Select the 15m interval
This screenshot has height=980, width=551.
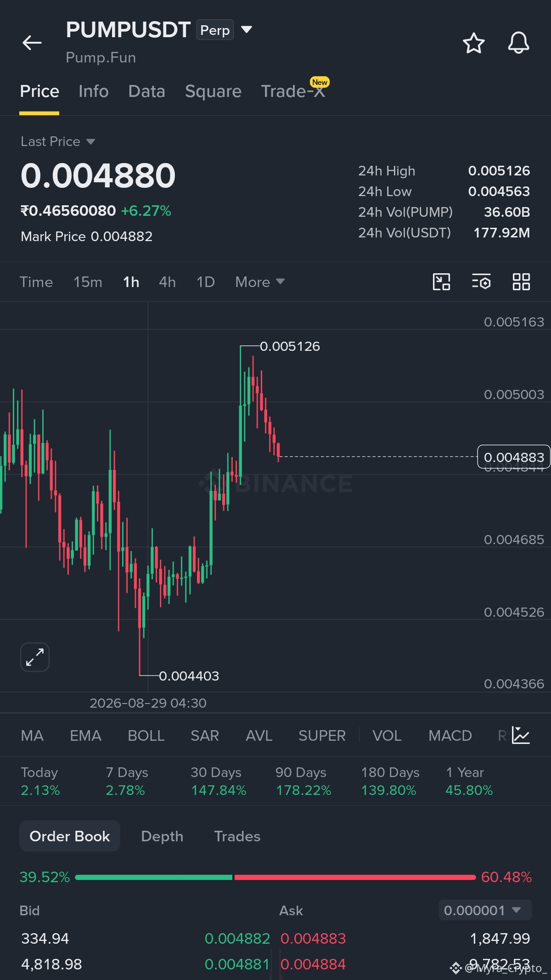(x=88, y=282)
